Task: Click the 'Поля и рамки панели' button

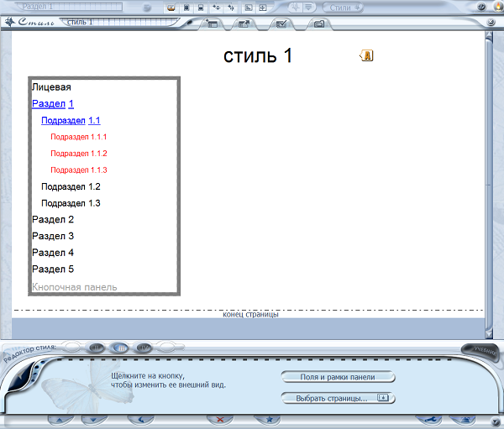Action: click(x=338, y=377)
